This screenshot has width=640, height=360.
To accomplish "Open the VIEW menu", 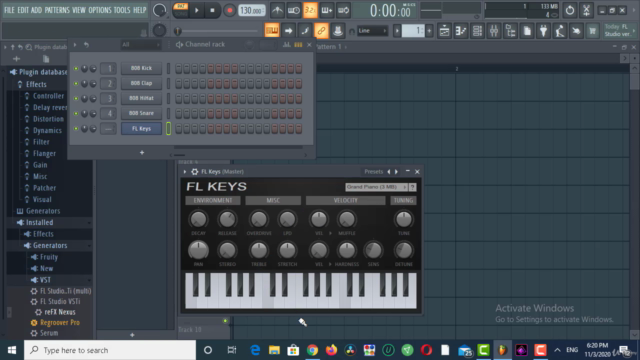I will 79,10.
